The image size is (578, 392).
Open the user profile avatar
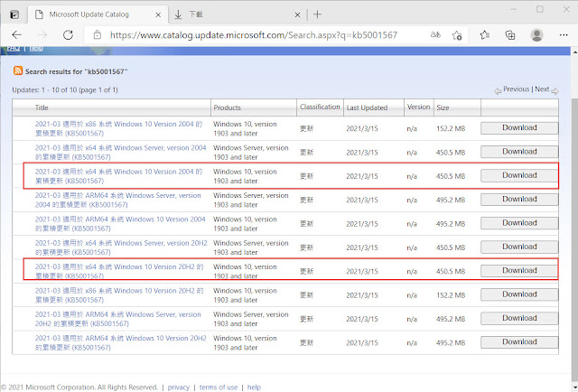coord(536,35)
